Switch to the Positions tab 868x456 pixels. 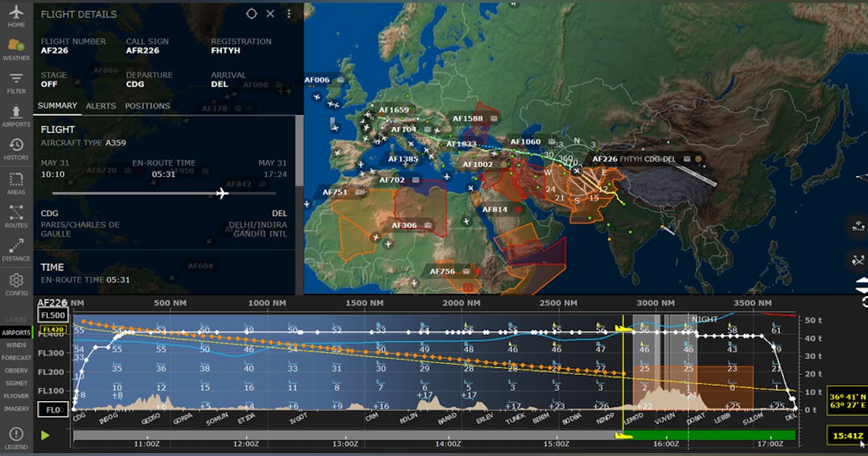coord(148,106)
